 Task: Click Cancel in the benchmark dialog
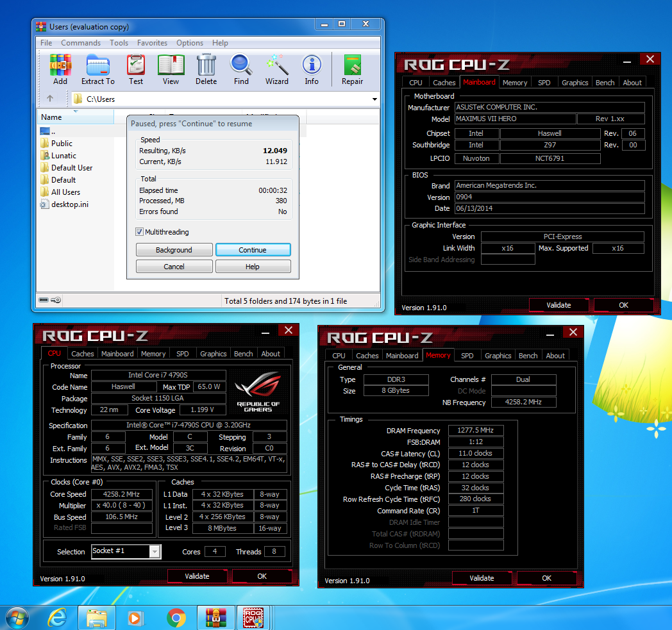[174, 267]
